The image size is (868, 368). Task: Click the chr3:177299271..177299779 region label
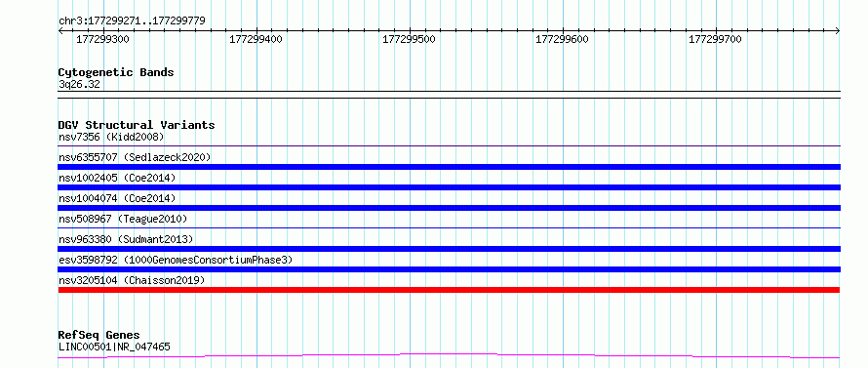pos(132,21)
